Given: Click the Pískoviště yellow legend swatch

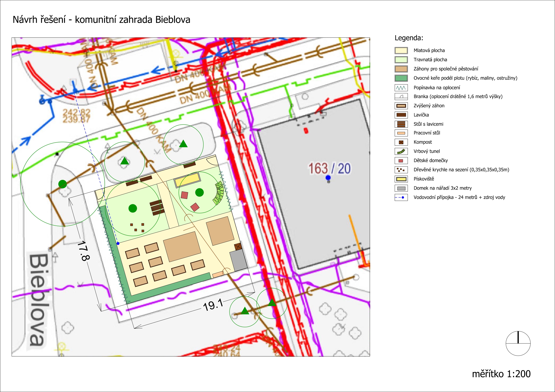Looking at the screenshot, I should tap(401, 179).
